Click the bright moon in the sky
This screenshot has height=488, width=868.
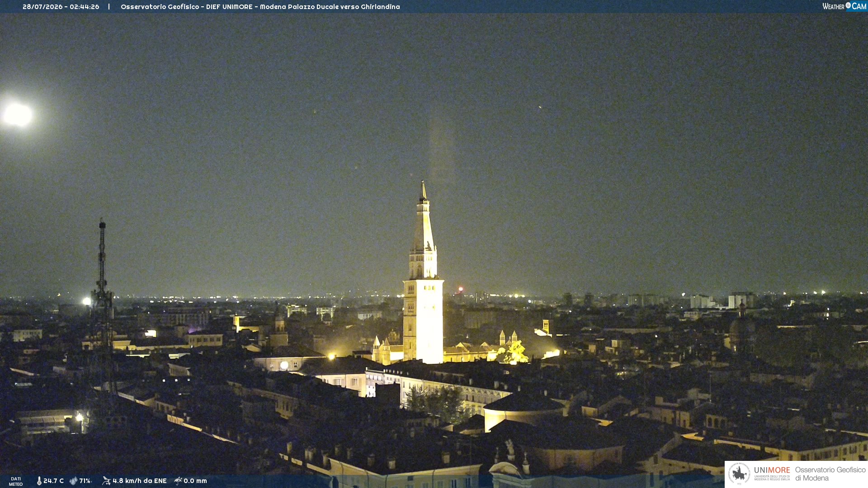click(x=17, y=115)
